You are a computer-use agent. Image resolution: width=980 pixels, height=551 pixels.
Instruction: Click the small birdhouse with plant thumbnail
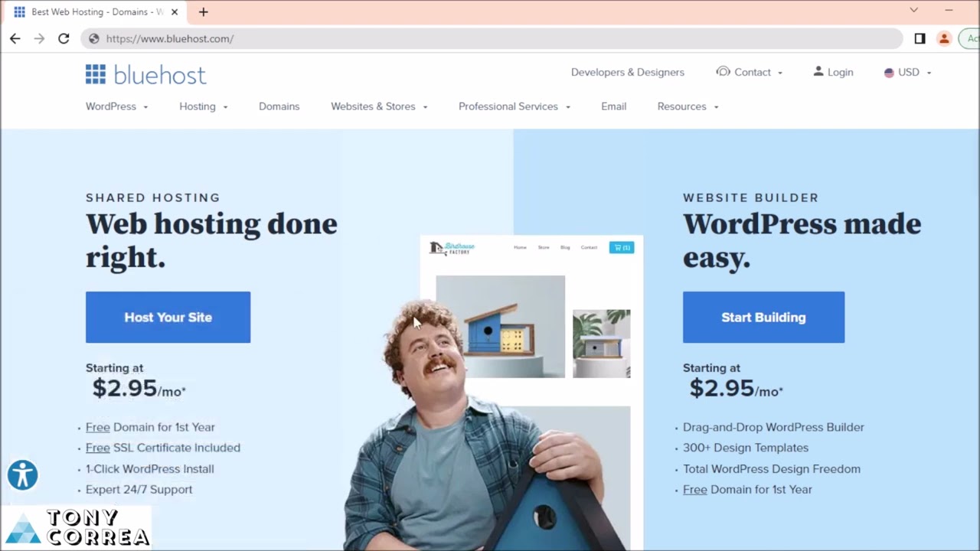coord(601,344)
